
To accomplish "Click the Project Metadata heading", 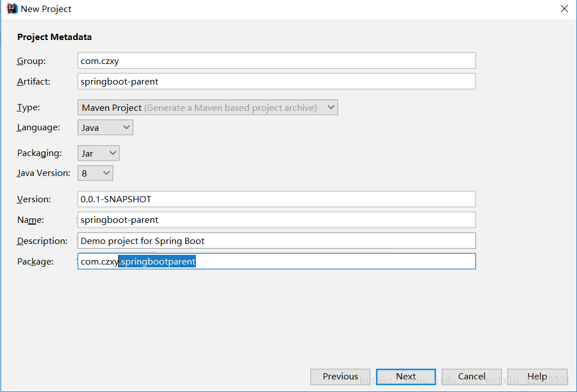I will (54, 37).
